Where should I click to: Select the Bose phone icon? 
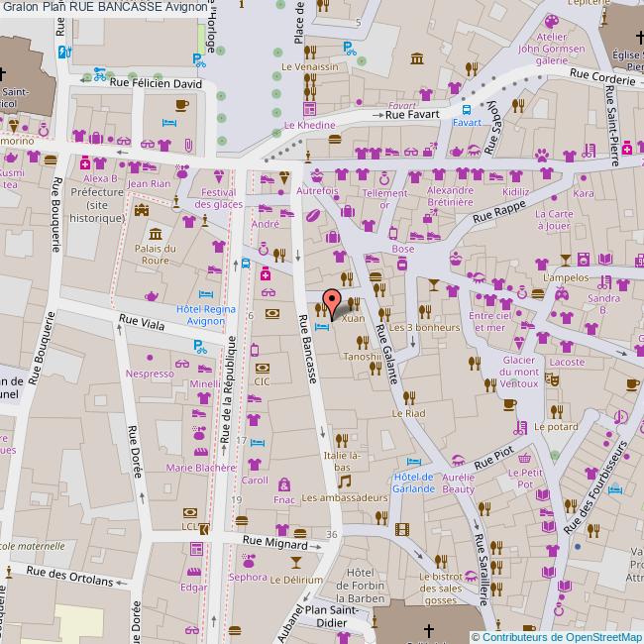point(393,233)
